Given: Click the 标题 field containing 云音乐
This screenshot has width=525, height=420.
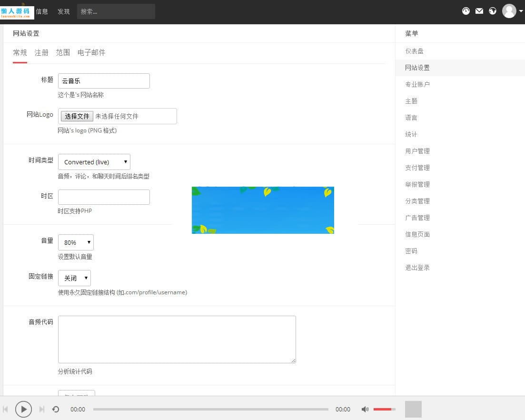Looking at the screenshot, I should (x=104, y=81).
